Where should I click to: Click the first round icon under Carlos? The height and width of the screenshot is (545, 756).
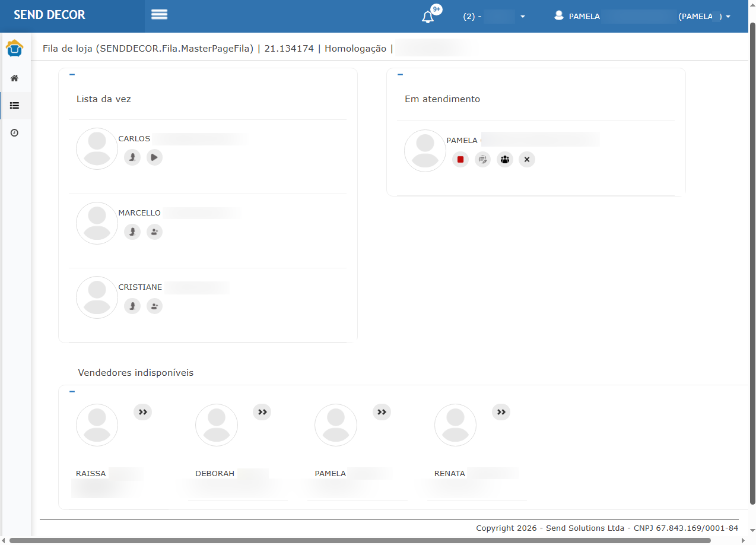click(x=132, y=157)
